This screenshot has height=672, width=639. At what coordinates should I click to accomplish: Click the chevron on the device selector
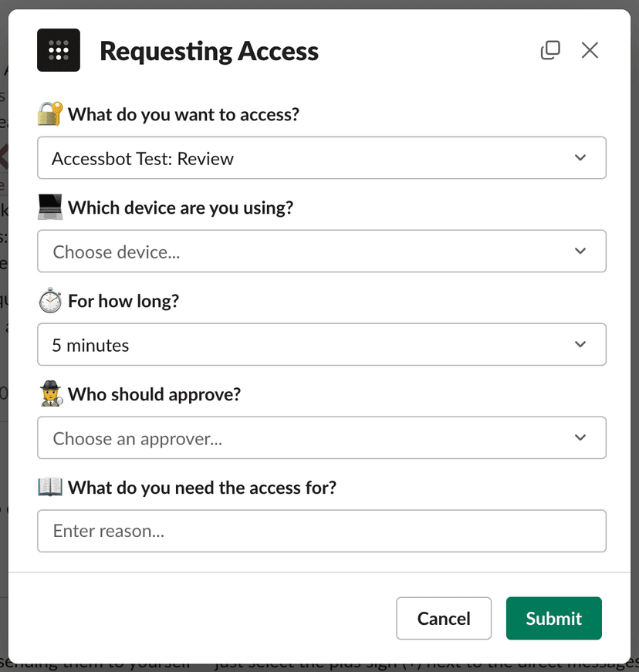[x=580, y=251]
